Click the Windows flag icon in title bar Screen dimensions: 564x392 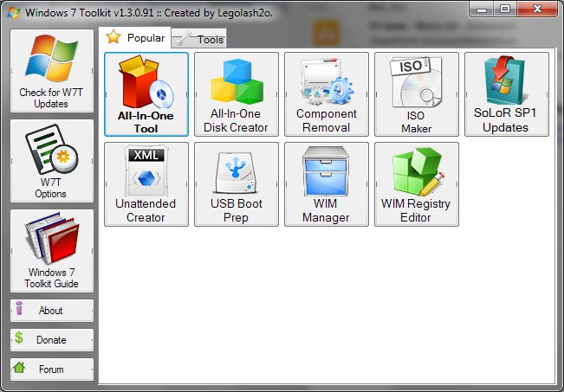pyautogui.click(x=14, y=13)
